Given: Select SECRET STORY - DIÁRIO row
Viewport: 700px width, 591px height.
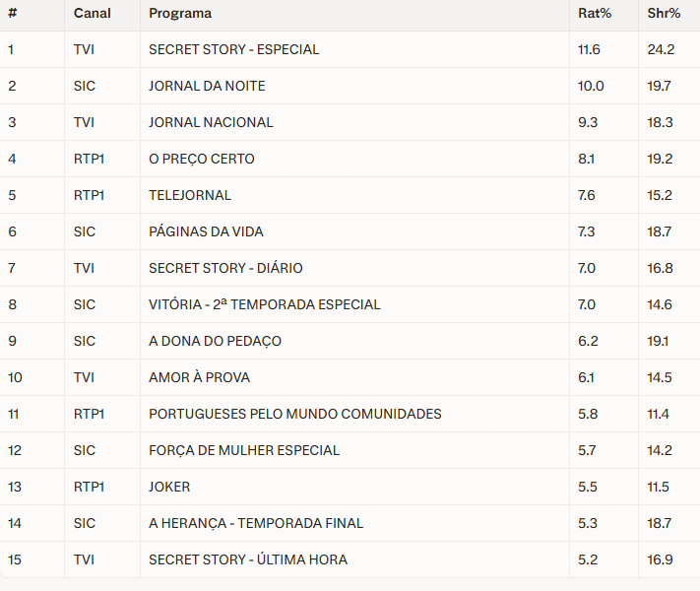Looking at the screenshot, I should pyautogui.click(x=225, y=268).
